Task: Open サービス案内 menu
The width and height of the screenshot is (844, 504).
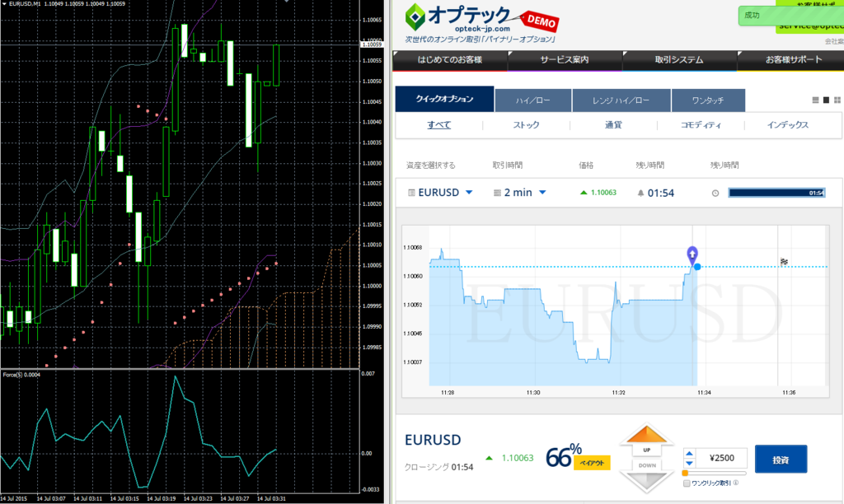Action: point(565,59)
